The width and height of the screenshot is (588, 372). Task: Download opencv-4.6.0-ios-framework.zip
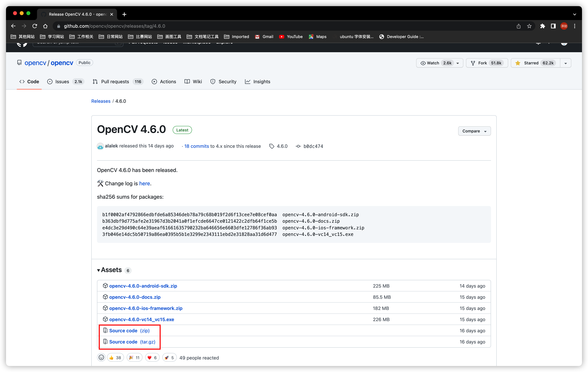click(146, 308)
